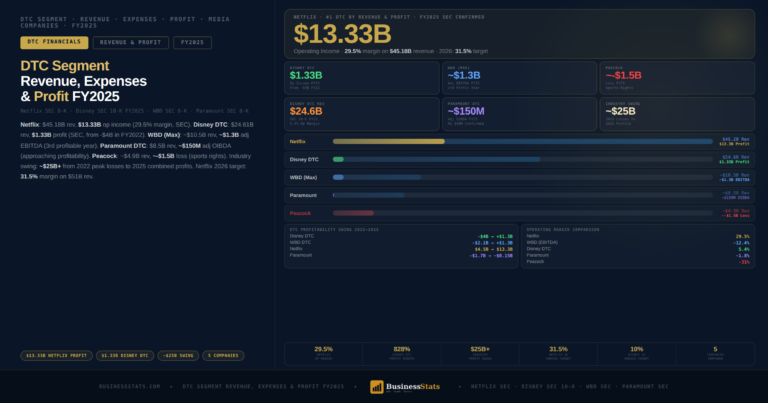Click the 29.5% stat in bottom strip
The image size is (768, 403).
323,350
